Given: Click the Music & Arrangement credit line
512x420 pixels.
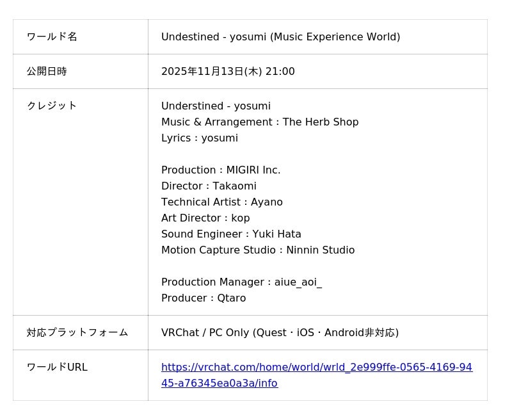Looking at the screenshot, I should click(x=260, y=122).
